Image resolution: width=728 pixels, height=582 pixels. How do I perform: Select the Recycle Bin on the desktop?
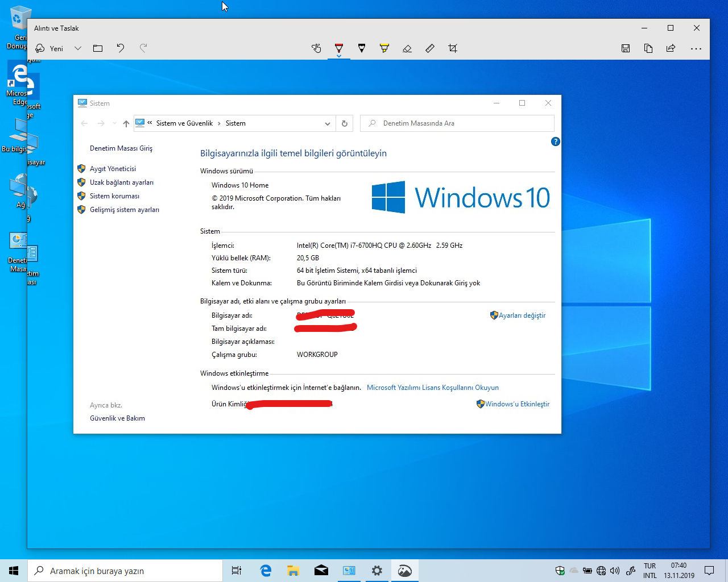[17, 27]
